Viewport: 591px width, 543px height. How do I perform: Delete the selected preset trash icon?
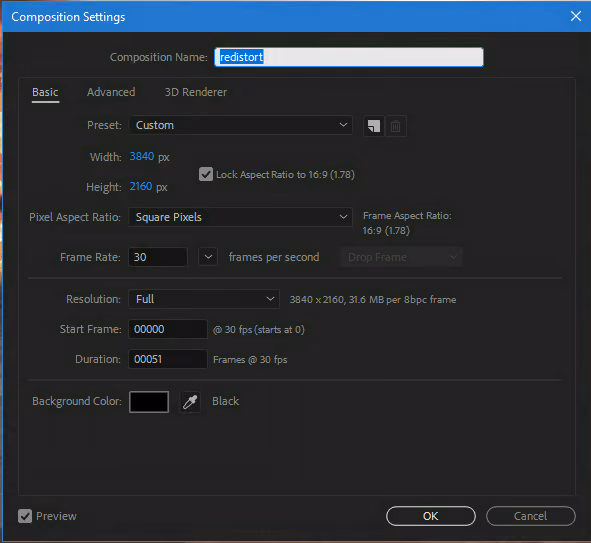(395, 126)
